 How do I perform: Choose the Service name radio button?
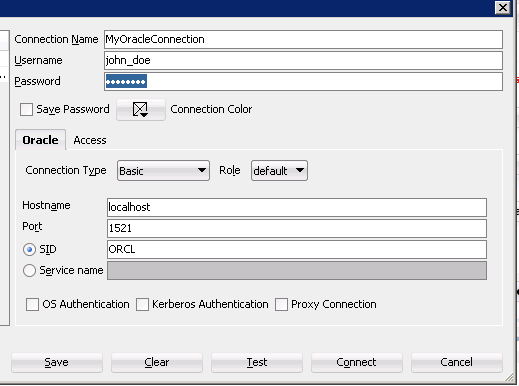(29, 270)
